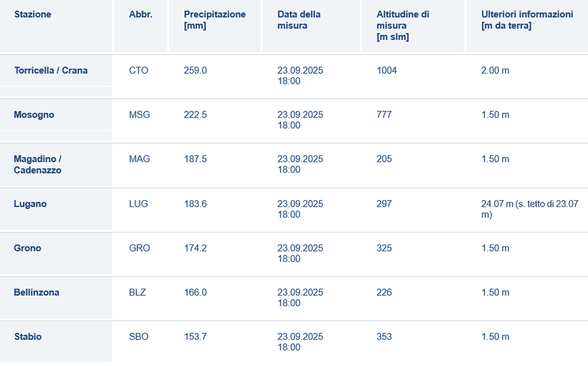Viewport: 588px width, 366px height.
Task: Select the Data della misura header
Action: 299,20
